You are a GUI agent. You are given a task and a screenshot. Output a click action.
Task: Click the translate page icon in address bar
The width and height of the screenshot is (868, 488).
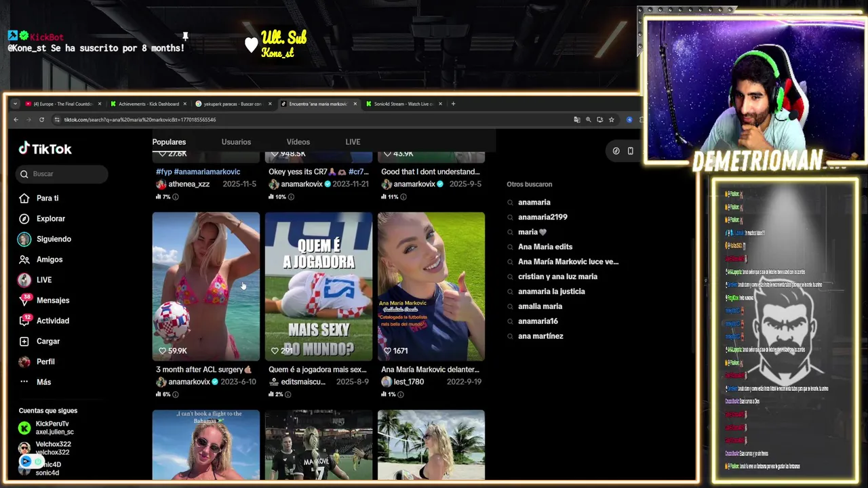(x=577, y=120)
